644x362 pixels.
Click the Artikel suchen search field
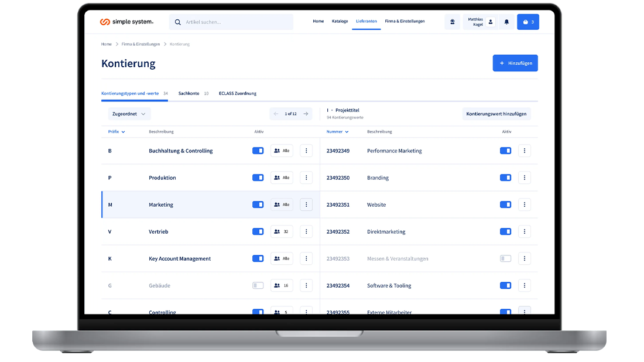pyautogui.click(x=234, y=22)
